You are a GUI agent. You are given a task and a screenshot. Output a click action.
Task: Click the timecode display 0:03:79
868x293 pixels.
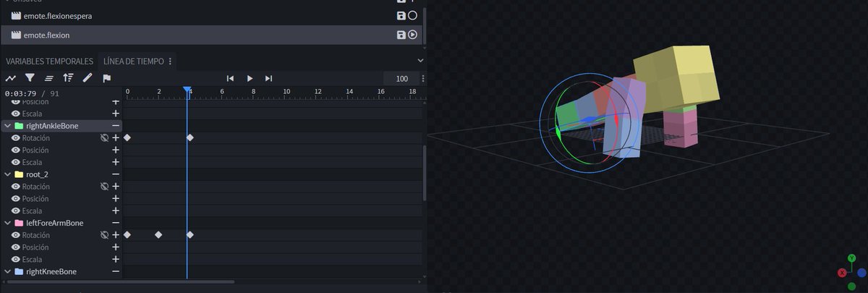tap(21, 94)
